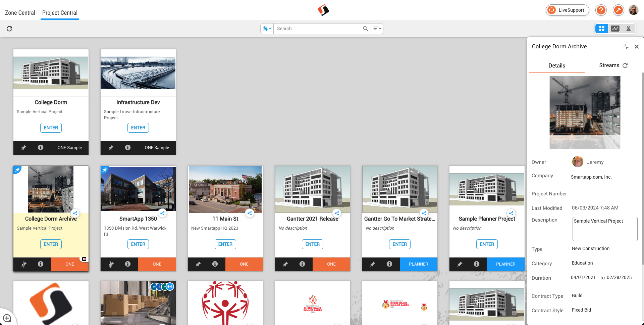644x325 pixels.
Task: Enter the Sample Planner Project
Action: click(487, 244)
